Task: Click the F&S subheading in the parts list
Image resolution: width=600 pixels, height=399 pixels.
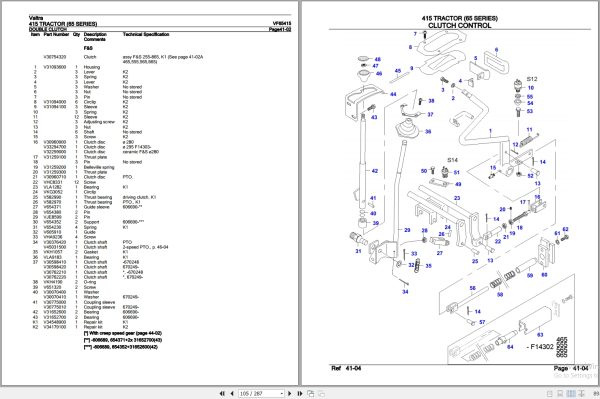Action: 88,48
